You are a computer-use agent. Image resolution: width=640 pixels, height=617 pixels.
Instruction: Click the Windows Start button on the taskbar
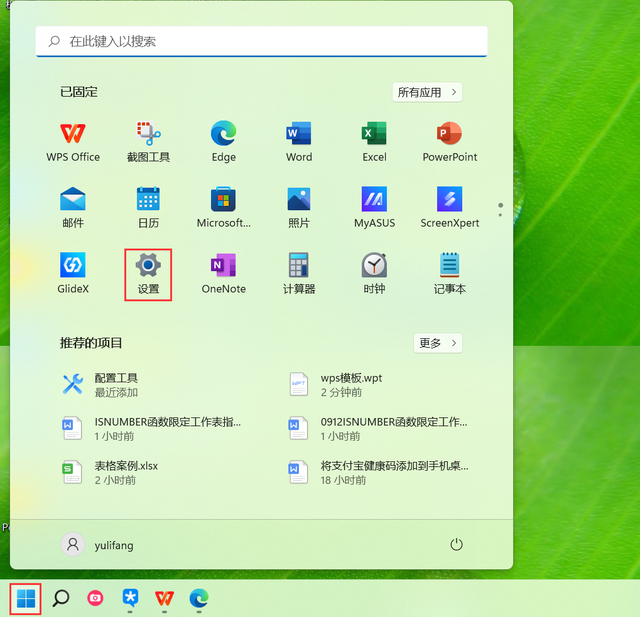coord(26,599)
